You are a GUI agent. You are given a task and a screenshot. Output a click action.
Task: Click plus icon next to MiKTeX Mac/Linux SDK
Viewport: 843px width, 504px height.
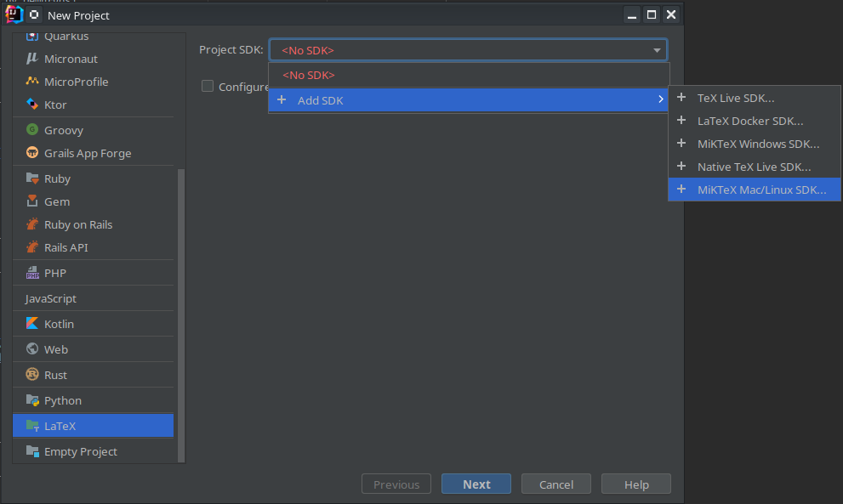(681, 190)
